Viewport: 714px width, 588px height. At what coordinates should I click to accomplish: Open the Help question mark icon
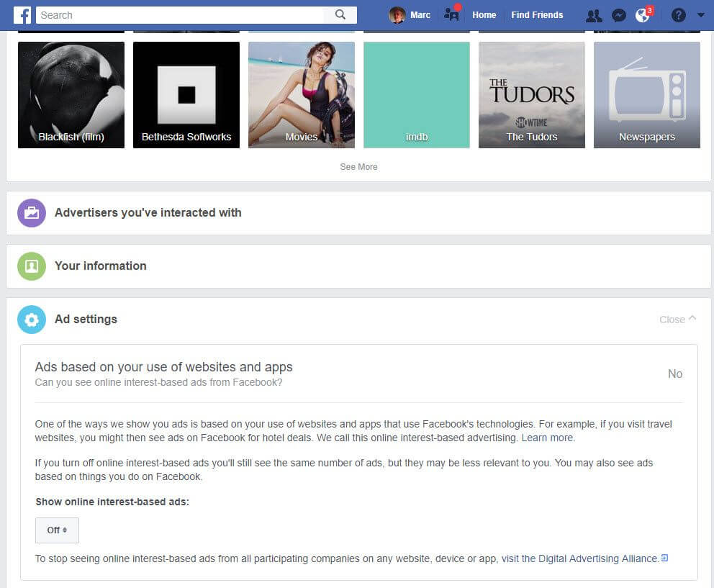point(679,16)
